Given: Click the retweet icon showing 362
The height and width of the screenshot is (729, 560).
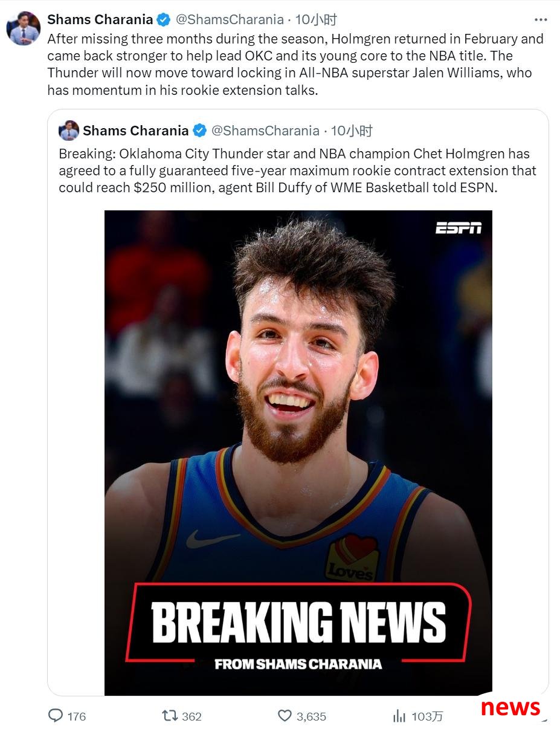Looking at the screenshot, I should click(x=170, y=716).
